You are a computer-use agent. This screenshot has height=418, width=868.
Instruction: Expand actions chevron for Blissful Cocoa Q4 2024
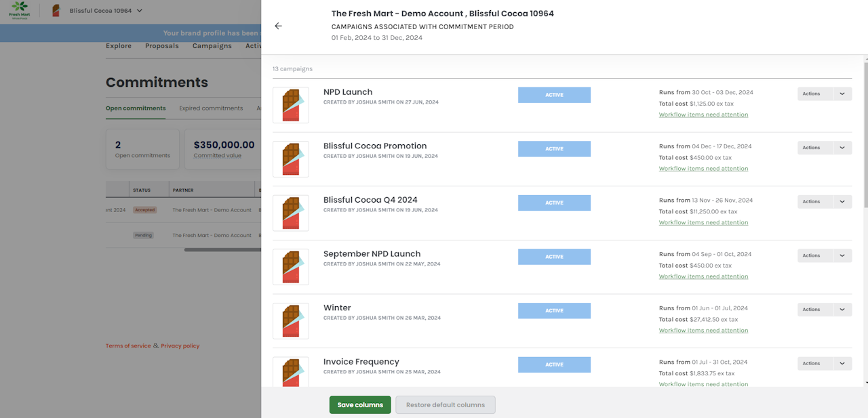[x=842, y=201]
